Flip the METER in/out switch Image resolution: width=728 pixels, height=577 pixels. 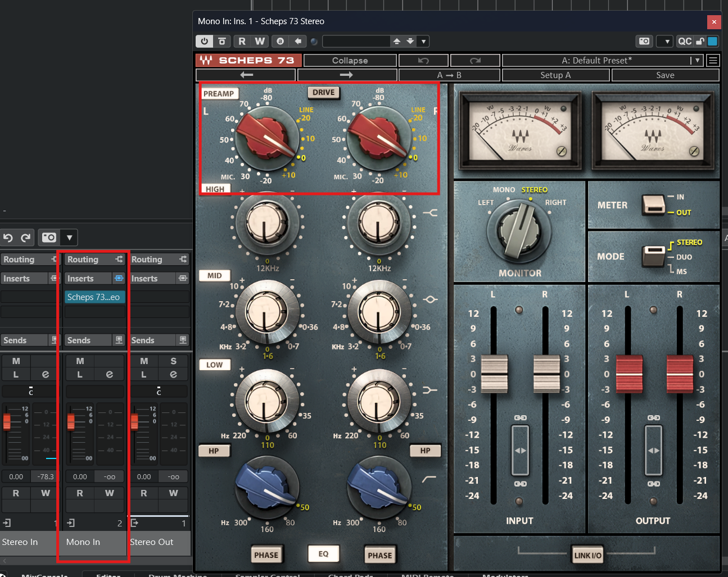point(654,205)
